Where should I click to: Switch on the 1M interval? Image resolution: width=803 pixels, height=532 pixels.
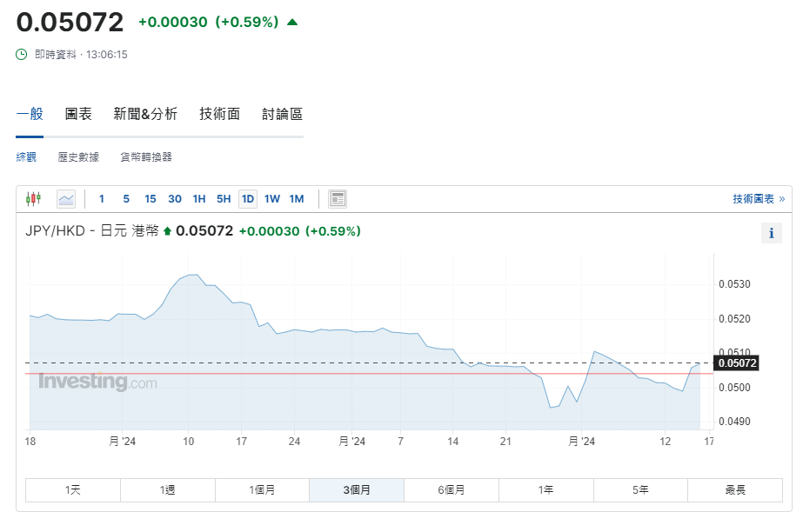(x=296, y=198)
